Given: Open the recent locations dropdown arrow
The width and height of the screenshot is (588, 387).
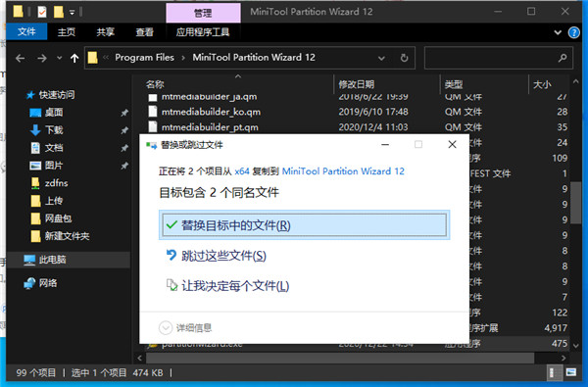Looking at the screenshot, I should [59, 58].
